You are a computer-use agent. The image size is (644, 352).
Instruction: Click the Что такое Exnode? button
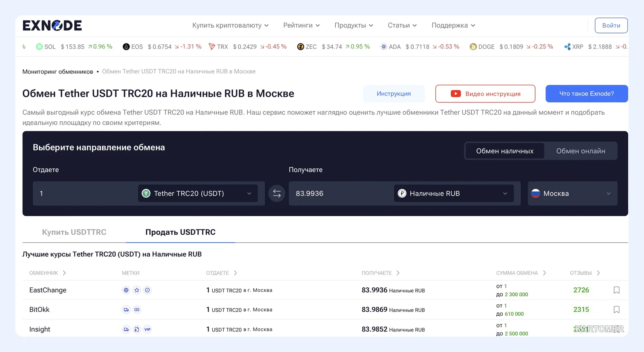coord(587,94)
